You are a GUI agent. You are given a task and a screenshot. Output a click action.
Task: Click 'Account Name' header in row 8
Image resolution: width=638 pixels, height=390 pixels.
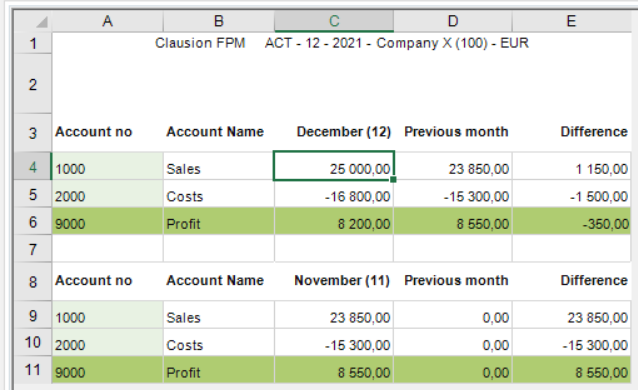(x=215, y=280)
